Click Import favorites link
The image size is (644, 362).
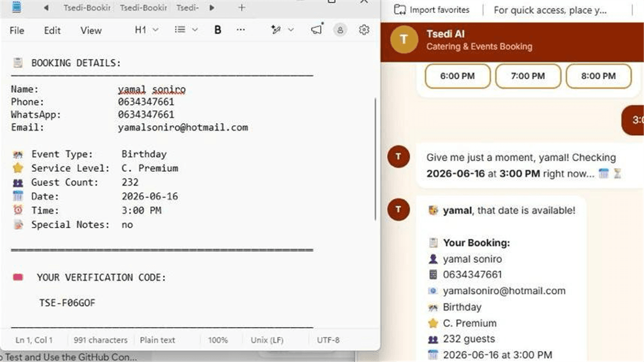(432, 10)
